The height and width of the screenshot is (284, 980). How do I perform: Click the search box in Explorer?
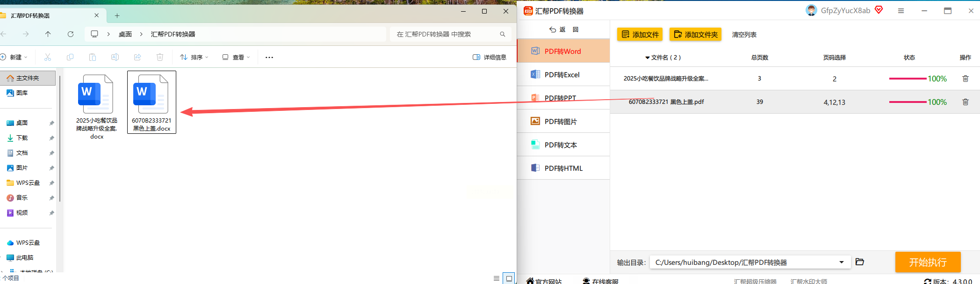click(450, 34)
